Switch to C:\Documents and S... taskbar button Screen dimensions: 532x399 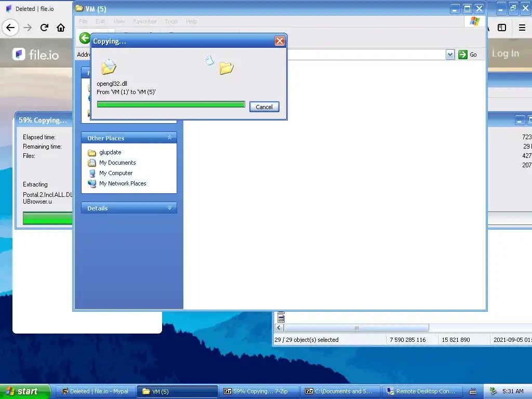click(x=340, y=391)
